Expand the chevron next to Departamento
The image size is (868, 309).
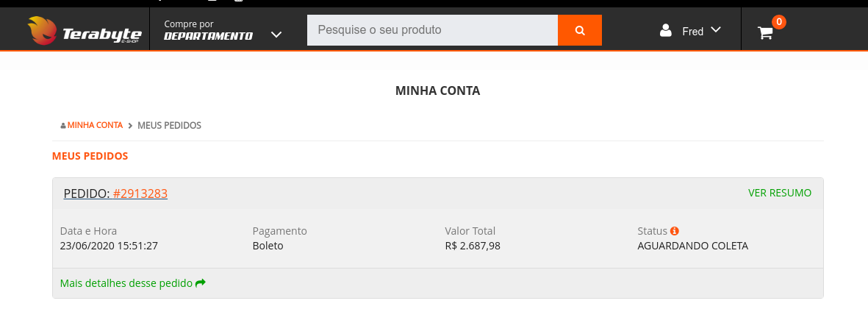[x=276, y=35]
